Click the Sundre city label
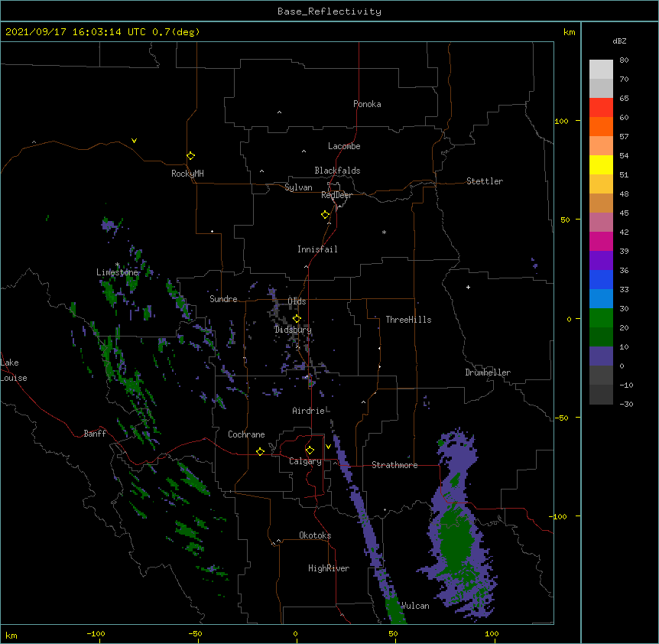This screenshot has width=659, height=644. tap(223, 299)
